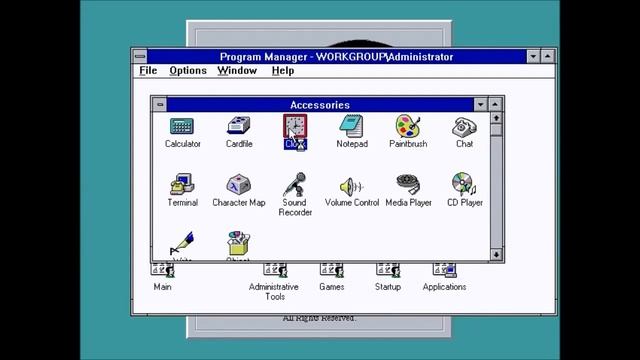Click the 'Volume Control' label text
This screenshot has height=360, width=640.
tap(352, 202)
